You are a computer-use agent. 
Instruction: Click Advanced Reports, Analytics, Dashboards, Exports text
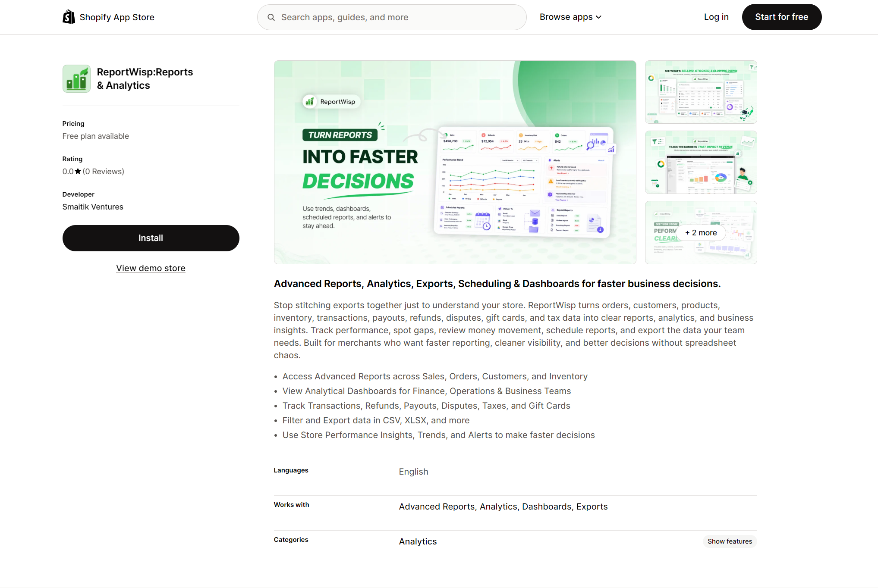(503, 507)
